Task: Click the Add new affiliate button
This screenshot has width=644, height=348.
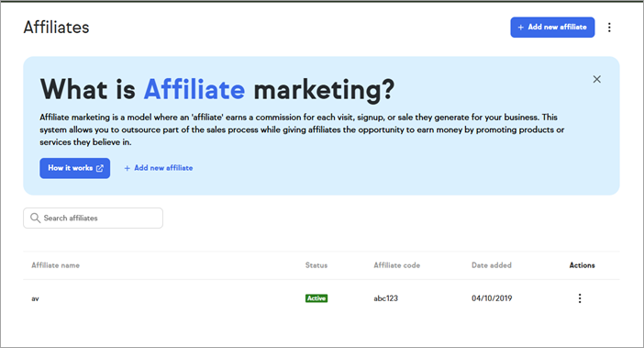Action: 552,28
